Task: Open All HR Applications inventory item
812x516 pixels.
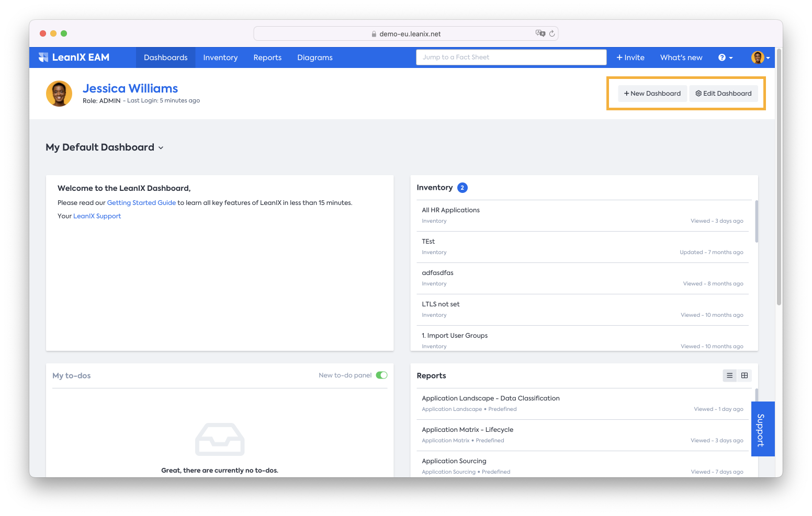Action: pos(583,215)
